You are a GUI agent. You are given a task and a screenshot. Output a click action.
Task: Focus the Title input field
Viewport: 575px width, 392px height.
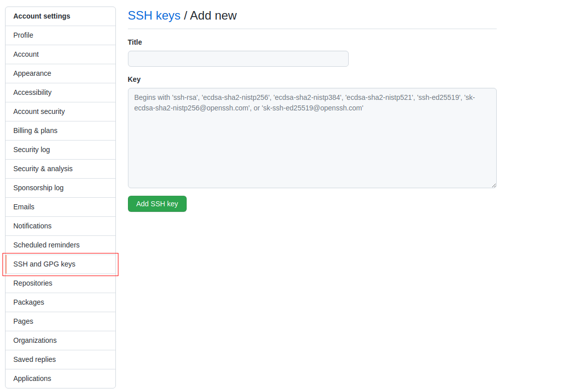pos(238,59)
